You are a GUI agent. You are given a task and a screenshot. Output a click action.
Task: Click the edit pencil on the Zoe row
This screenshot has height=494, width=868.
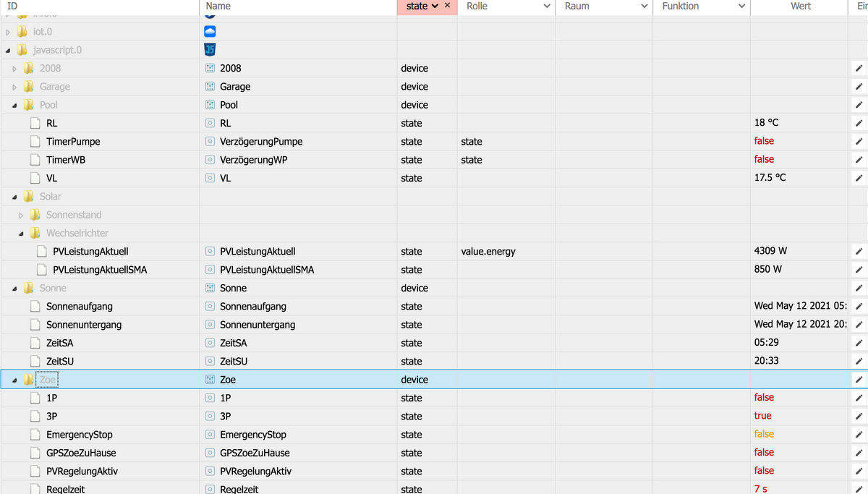(x=859, y=380)
